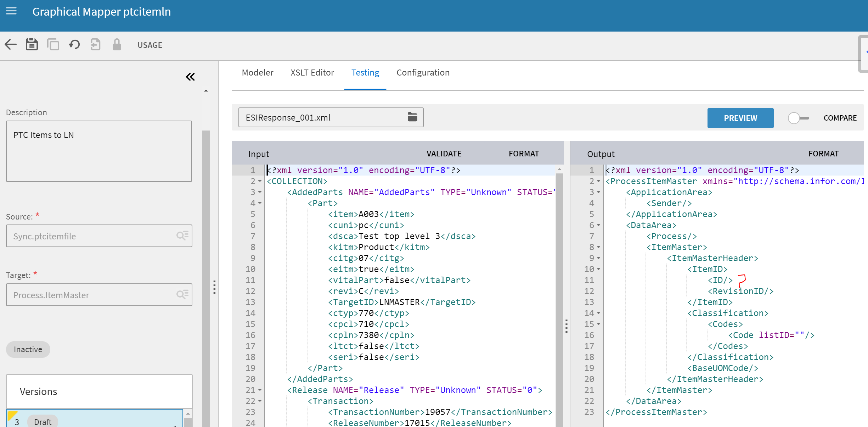Click the PREVIEW button
Image resolution: width=868 pixels, height=427 pixels.
[740, 118]
